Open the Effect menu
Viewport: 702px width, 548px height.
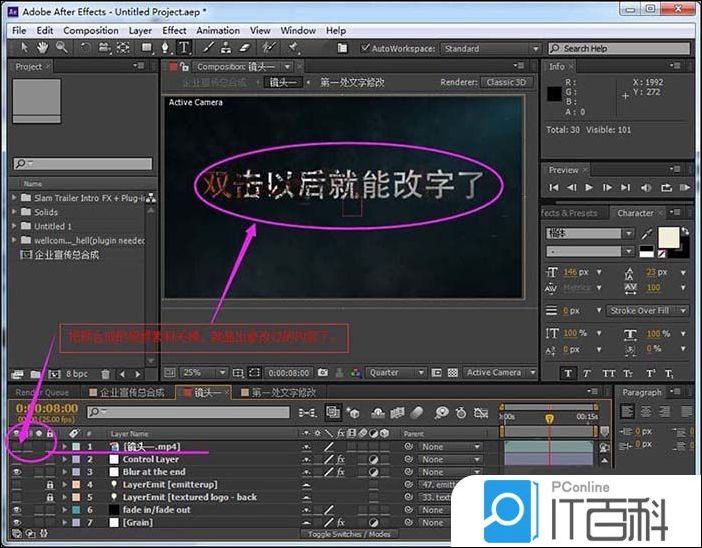(174, 31)
